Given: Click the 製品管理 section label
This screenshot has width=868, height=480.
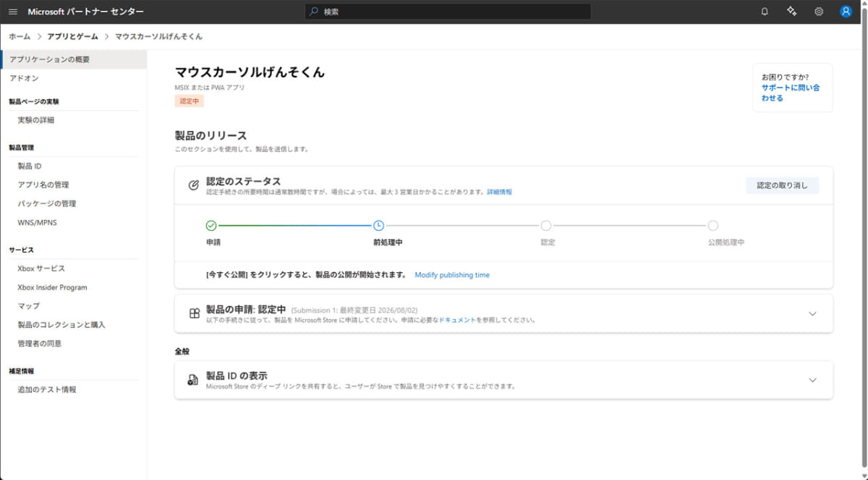Looking at the screenshot, I should click(x=21, y=148).
